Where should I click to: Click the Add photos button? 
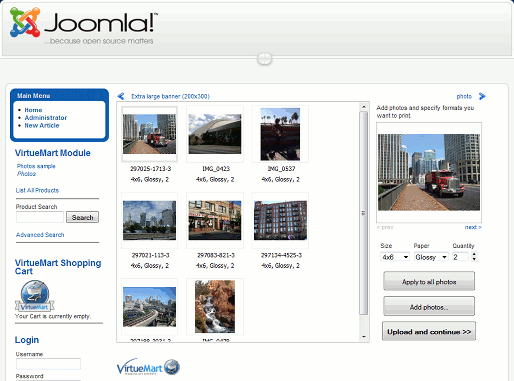(429, 307)
